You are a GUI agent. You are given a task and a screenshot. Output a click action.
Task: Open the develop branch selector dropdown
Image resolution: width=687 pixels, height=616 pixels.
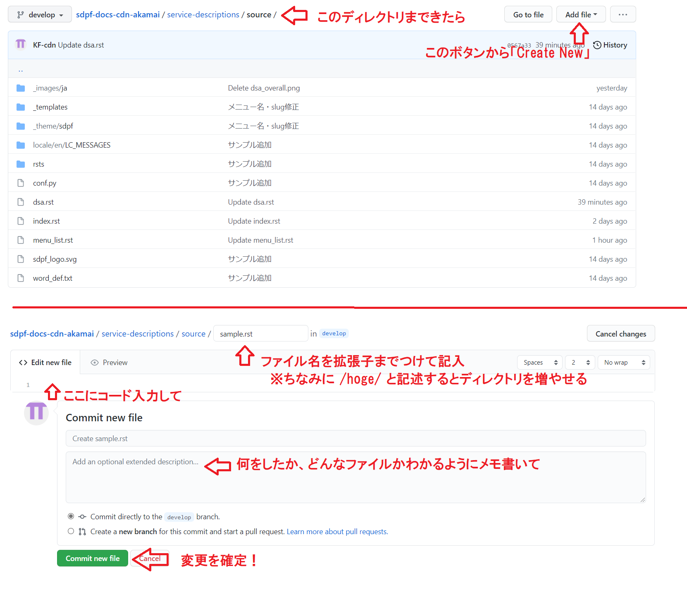point(40,14)
